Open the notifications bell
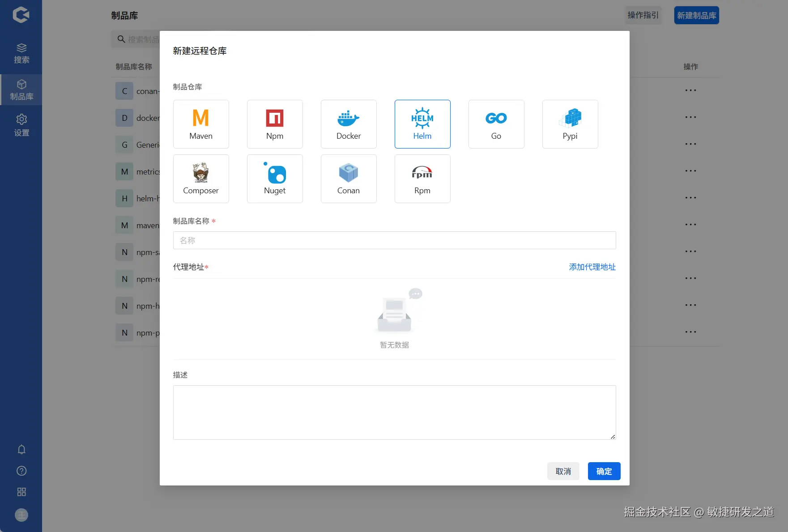This screenshot has width=788, height=532. point(21,449)
